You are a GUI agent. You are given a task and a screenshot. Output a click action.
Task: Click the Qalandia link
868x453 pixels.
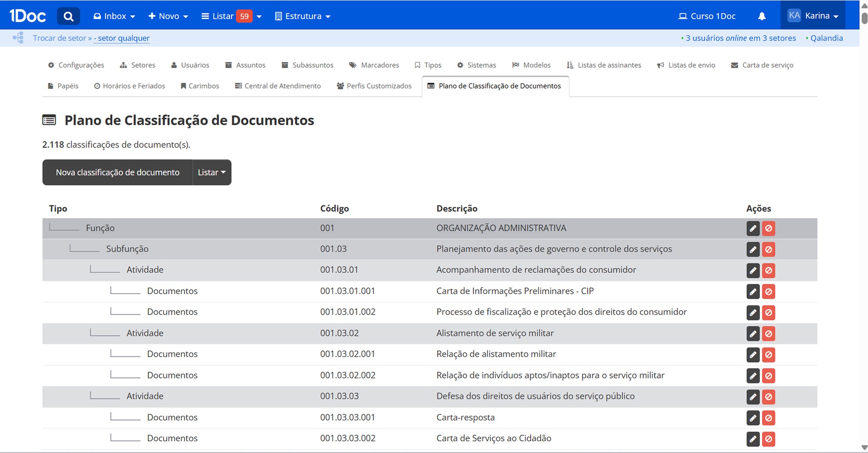826,38
